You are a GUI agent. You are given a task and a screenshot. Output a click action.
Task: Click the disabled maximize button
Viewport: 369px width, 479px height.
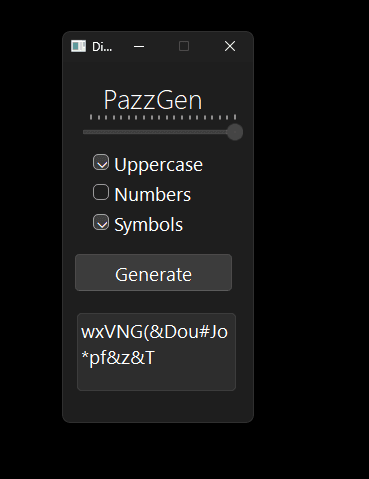point(184,46)
